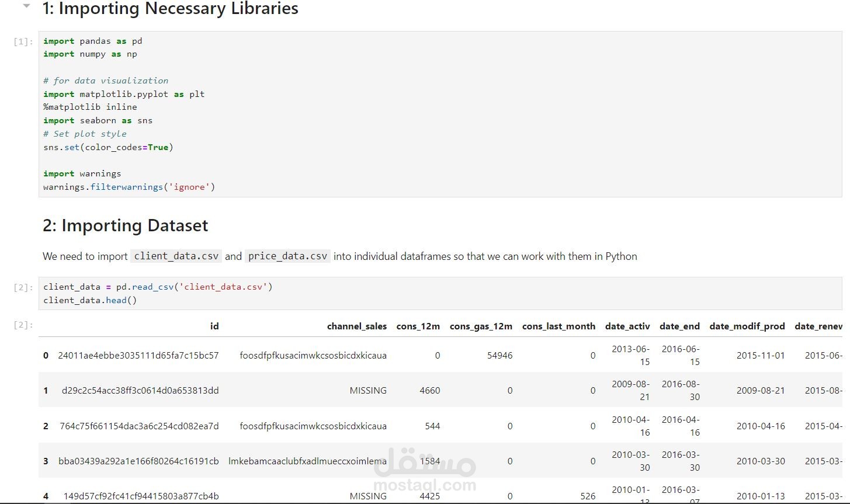Click the cell [1] prompt number
The width and height of the screenshot is (850, 504).
(23, 41)
